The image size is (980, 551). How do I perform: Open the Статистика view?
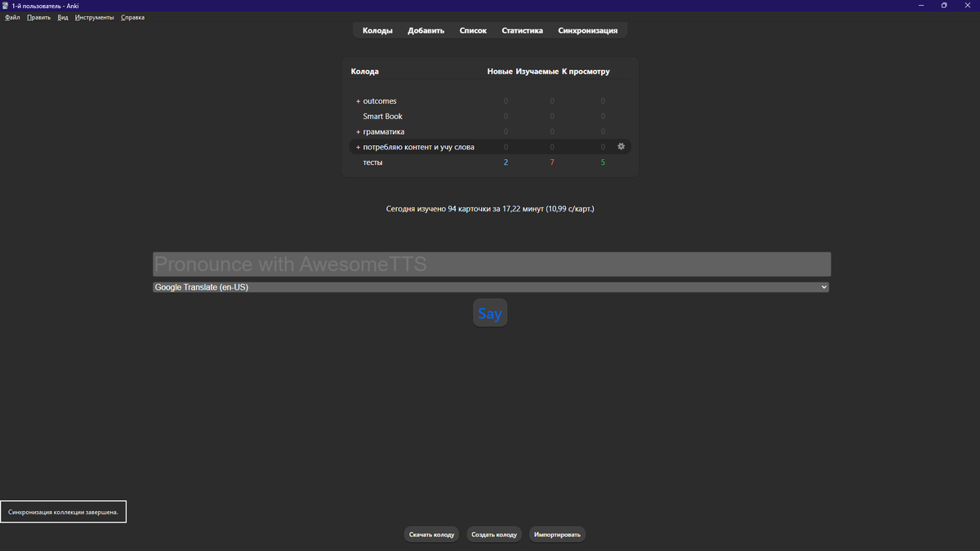point(523,31)
